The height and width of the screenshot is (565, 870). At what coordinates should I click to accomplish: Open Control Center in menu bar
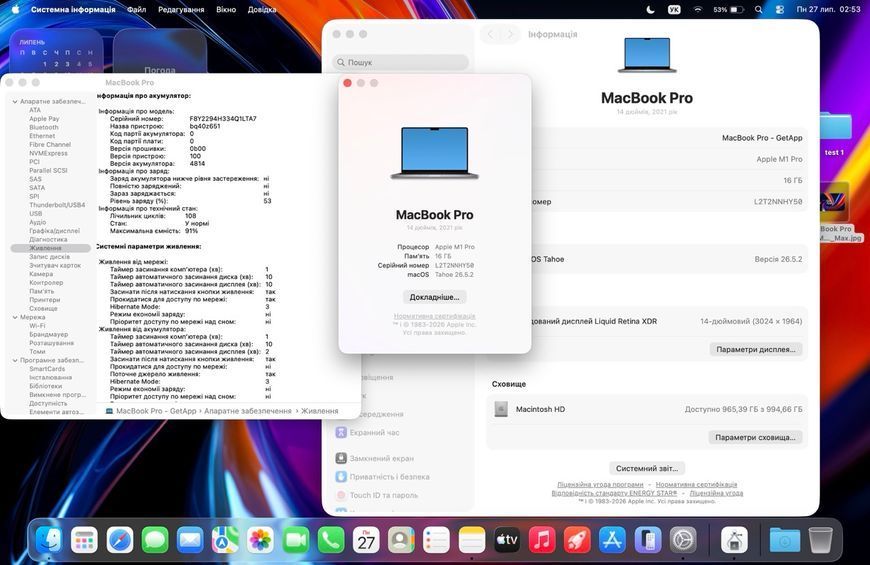pos(780,9)
